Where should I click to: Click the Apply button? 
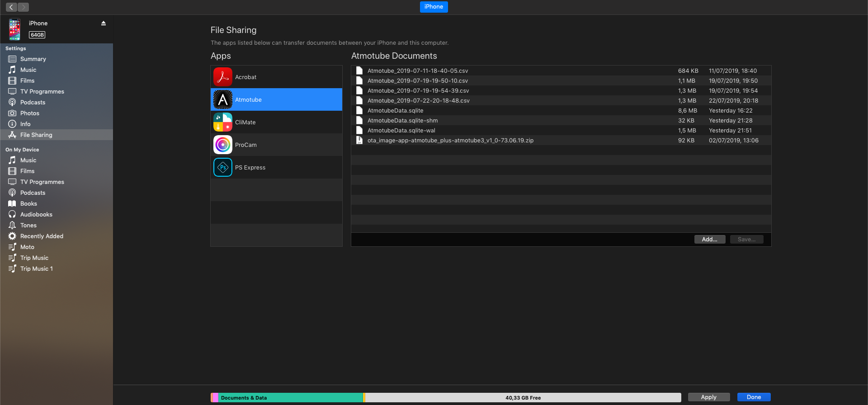click(x=708, y=397)
